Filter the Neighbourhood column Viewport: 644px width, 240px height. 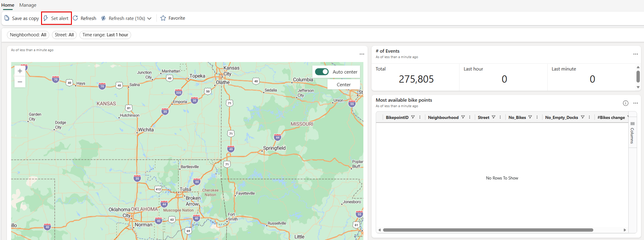coord(463,117)
